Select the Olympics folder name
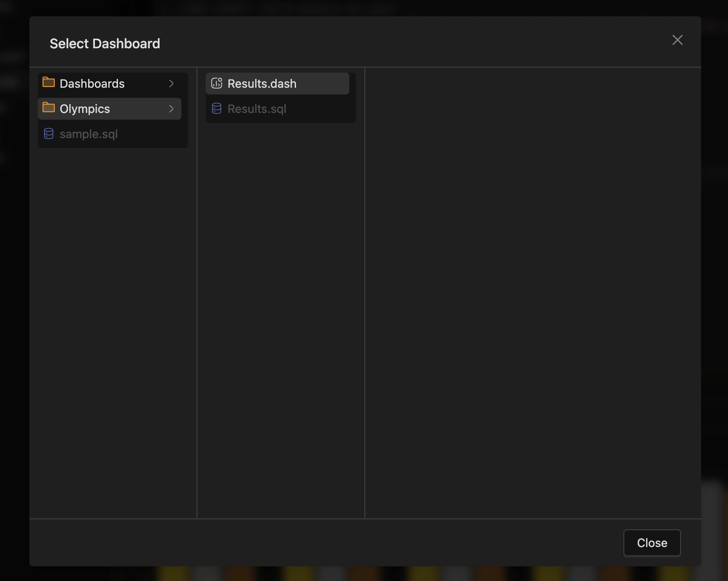This screenshot has width=728, height=581. 84,109
